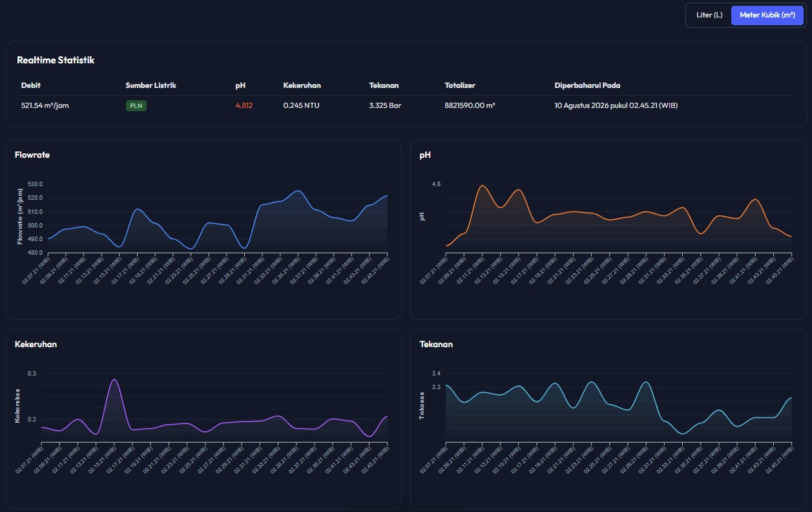812x512 pixels.
Task: Click the 0.3 label on Kekeruhan chart axis
Action: pyautogui.click(x=32, y=374)
